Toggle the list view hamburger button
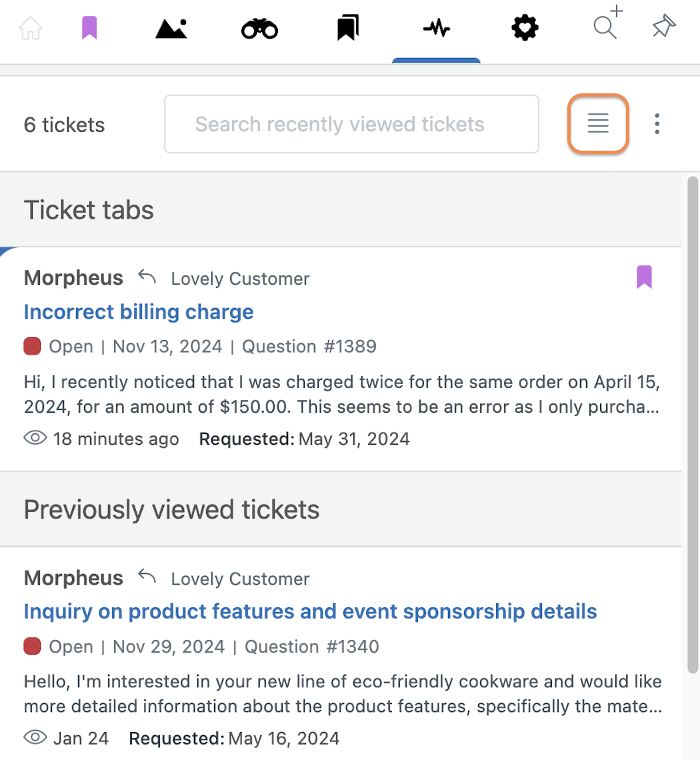The width and height of the screenshot is (700, 760). (x=598, y=123)
